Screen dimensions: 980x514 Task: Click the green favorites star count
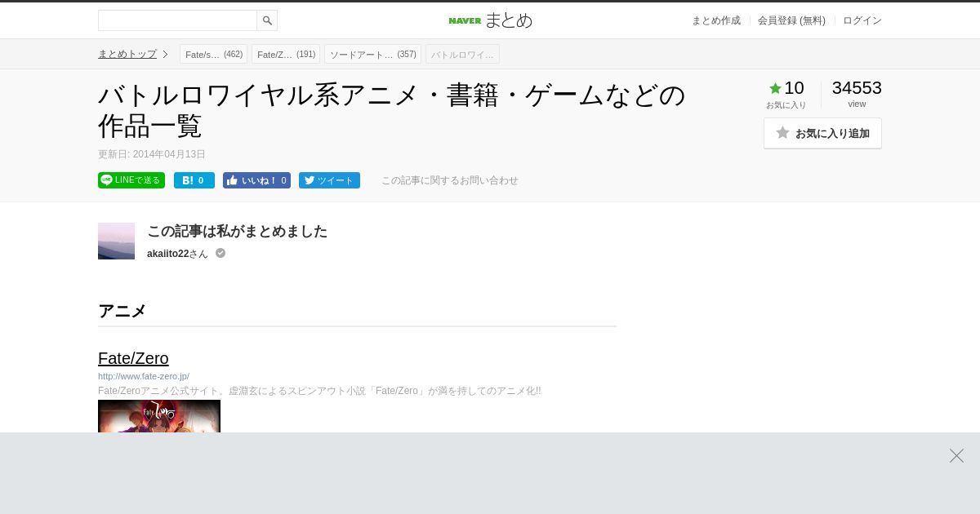(x=786, y=88)
